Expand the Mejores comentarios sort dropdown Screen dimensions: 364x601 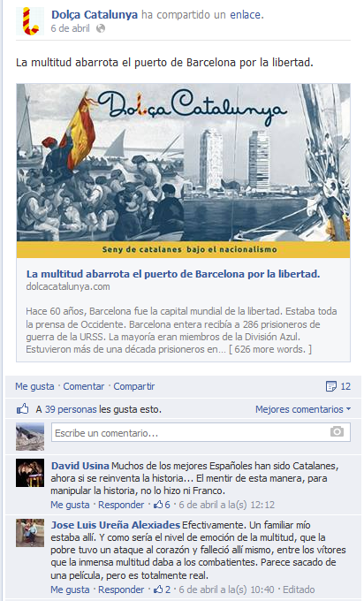(x=303, y=409)
